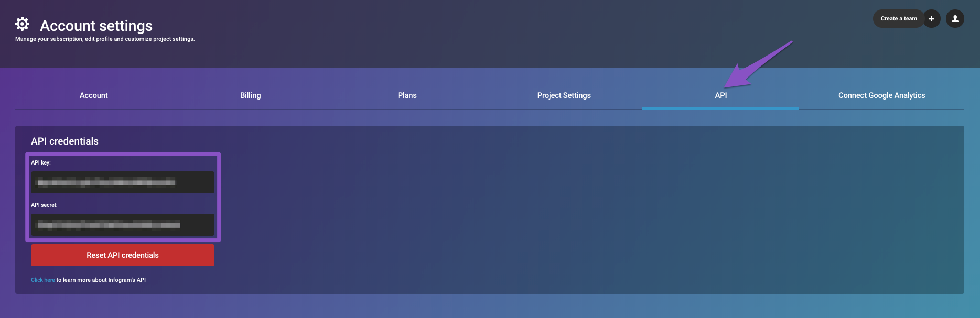Image resolution: width=980 pixels, height=318 pixels.
Task: Click the API tab
Action: pos(720,95)
